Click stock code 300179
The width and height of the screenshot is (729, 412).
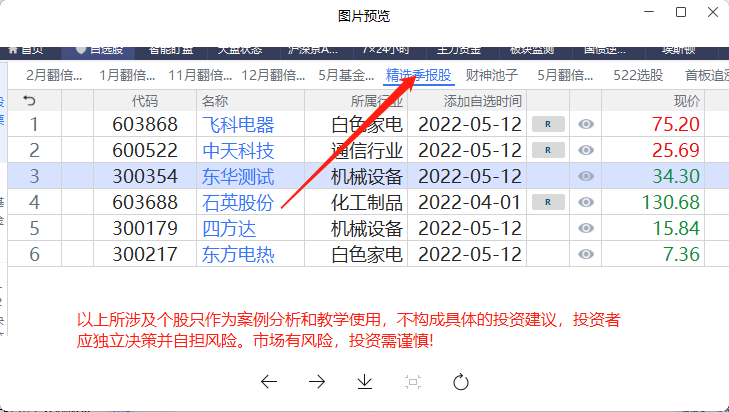click(145, 229)
